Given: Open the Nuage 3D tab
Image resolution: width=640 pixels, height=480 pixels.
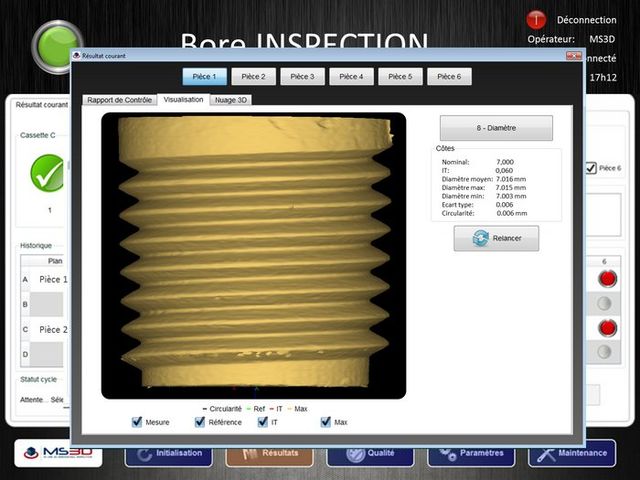Looking at the screenshot, I should click(x=231, y=100).
